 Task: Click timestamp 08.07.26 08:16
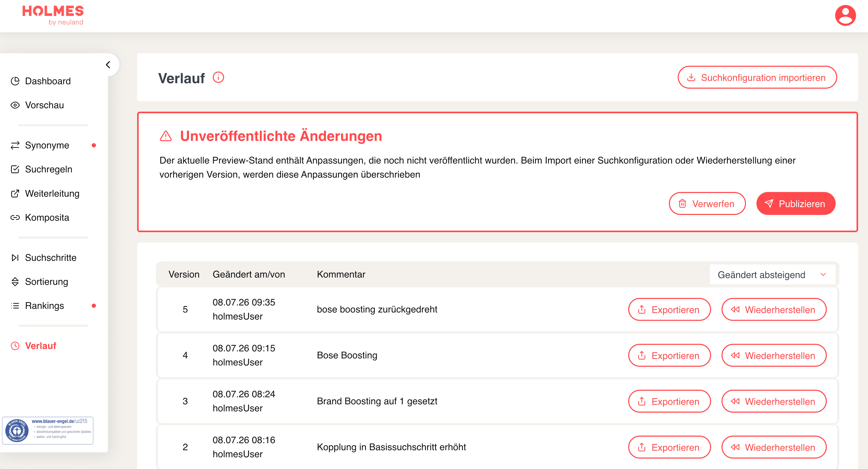(x=244, y=440)
